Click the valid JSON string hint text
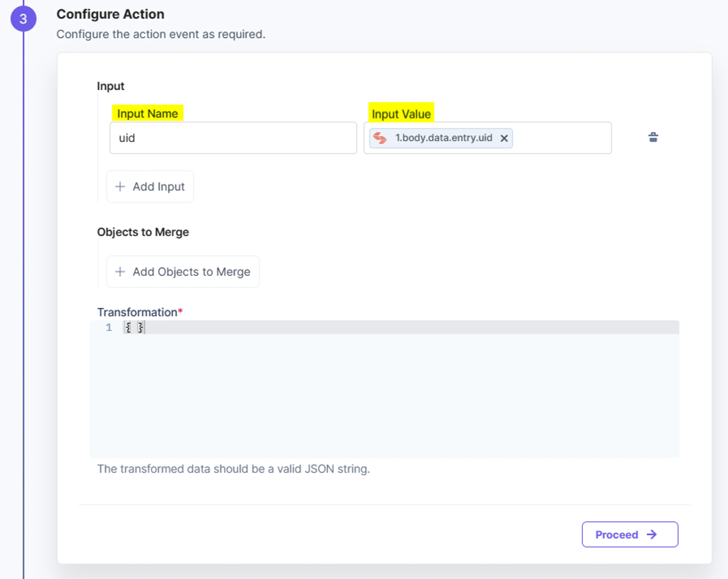 coord(233,469)
